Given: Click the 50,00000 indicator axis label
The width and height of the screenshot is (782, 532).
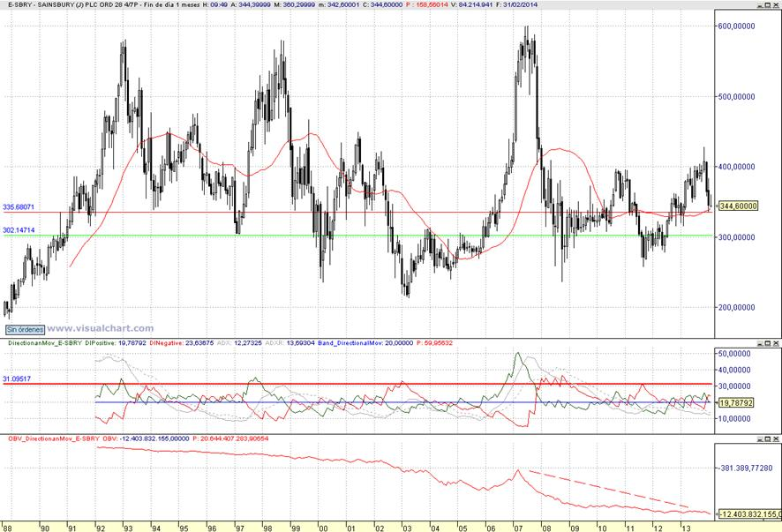Looking at the screenshot, I should [734, 354].
